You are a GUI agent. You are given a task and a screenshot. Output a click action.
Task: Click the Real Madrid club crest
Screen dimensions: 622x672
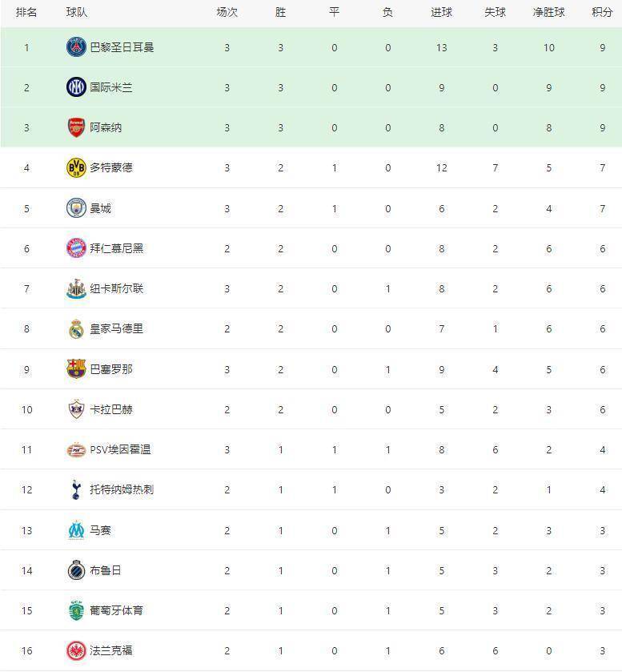(x=76, y=328)
